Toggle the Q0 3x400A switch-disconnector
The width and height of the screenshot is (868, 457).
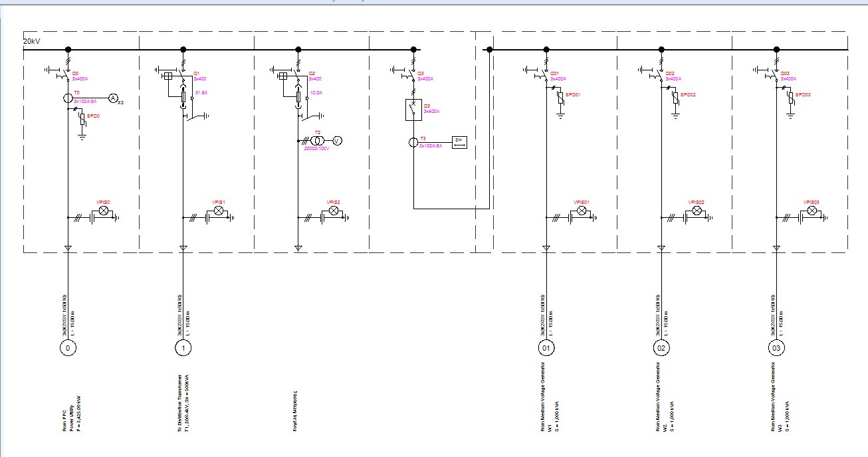click(x=65, y=73)
